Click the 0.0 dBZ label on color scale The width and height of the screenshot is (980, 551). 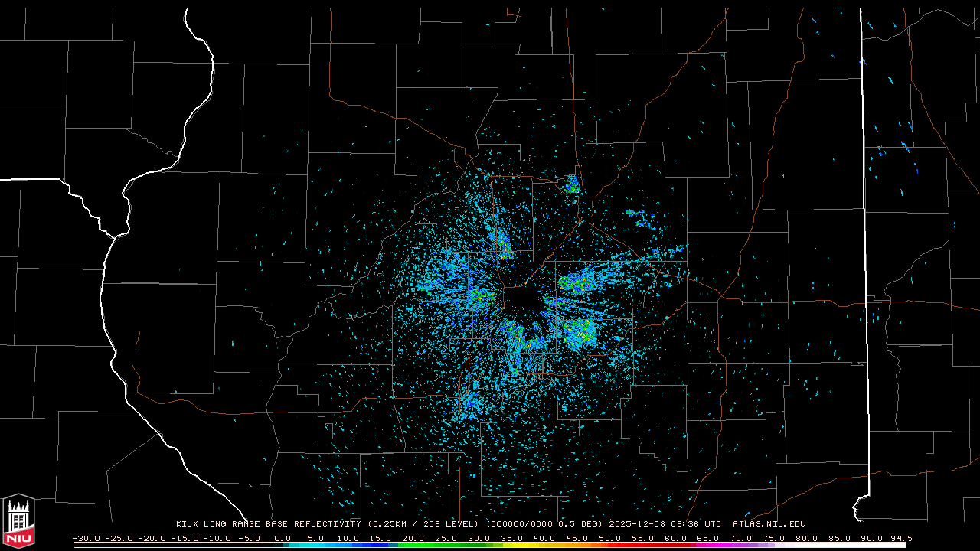click(x=282, y=538)
